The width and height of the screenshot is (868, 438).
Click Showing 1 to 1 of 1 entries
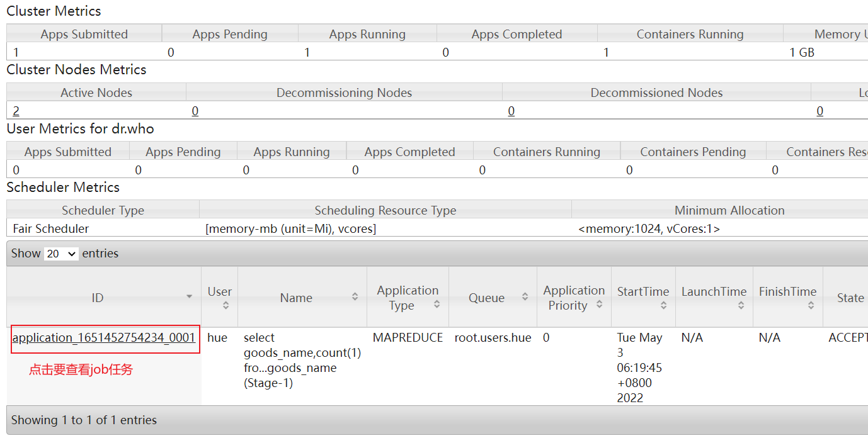coord(84,420)
